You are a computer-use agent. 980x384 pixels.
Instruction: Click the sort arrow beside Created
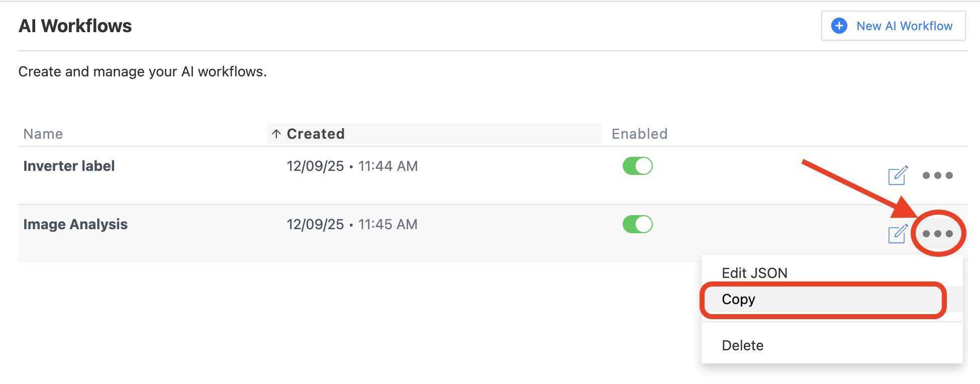coord(276,134)
